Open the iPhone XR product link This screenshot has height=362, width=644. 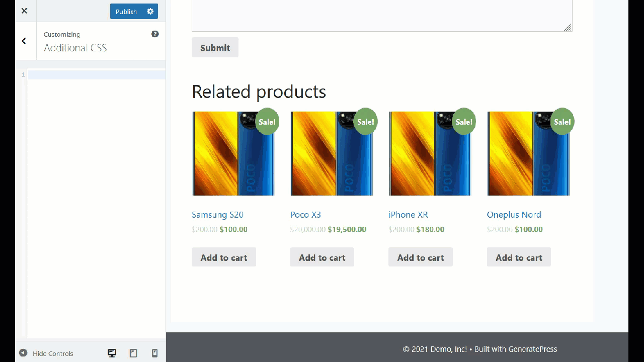[x=408, y=215]
